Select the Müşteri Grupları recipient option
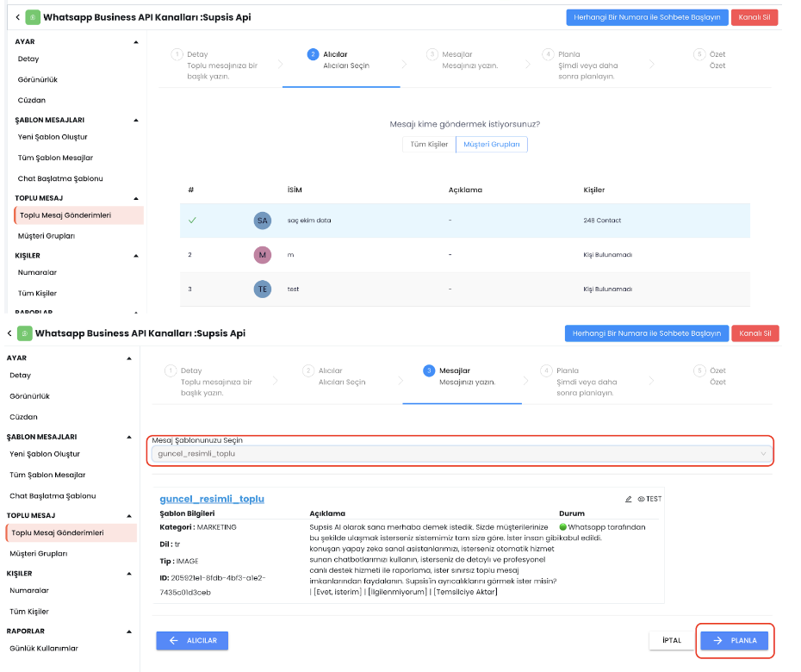The width and height of the screenshot is (801, 672). [x=492, y=145]
